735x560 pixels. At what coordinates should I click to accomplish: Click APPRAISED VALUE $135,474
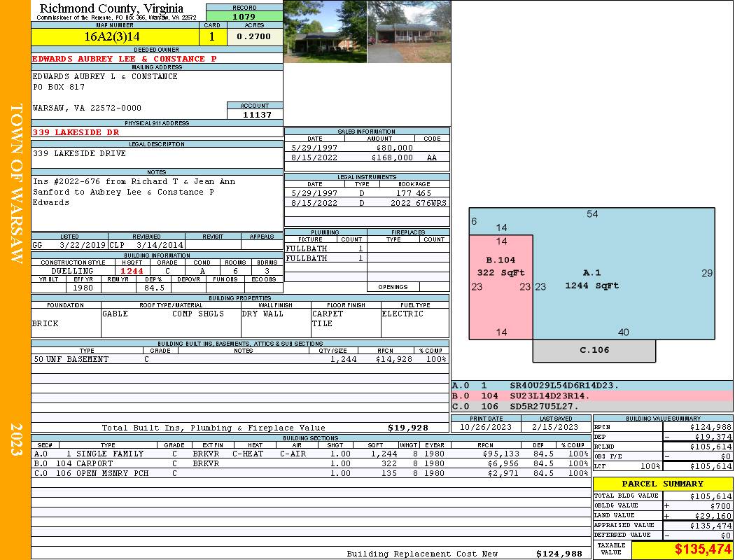tap(710, 526)
